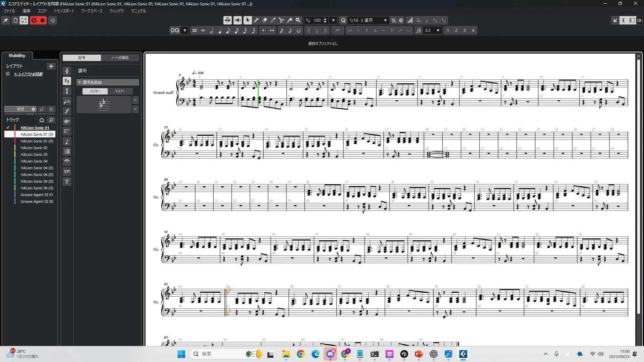Switch to the ノートの機能 tab
Screen dimensions: 644x362
tap(120, 58)
